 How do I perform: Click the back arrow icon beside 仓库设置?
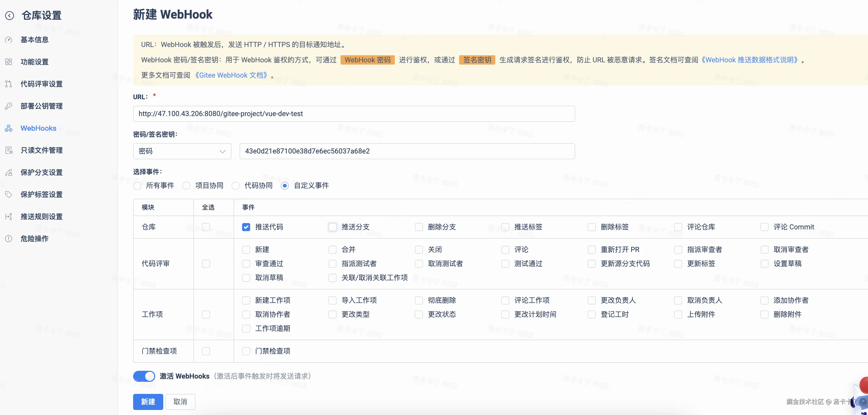pyautogui.click(x=10, y=16)
